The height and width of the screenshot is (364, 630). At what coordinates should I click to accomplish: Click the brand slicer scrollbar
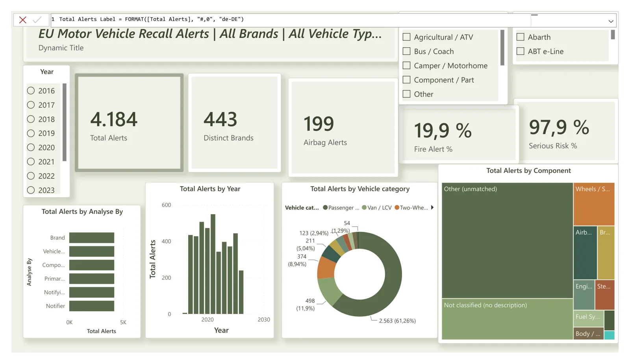[613, 35]
